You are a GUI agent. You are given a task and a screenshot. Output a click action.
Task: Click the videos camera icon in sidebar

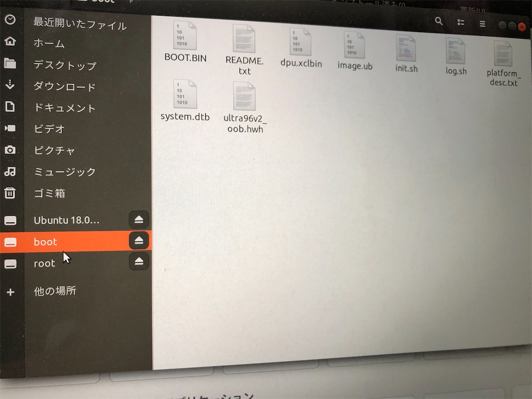[x=10, y=128]
